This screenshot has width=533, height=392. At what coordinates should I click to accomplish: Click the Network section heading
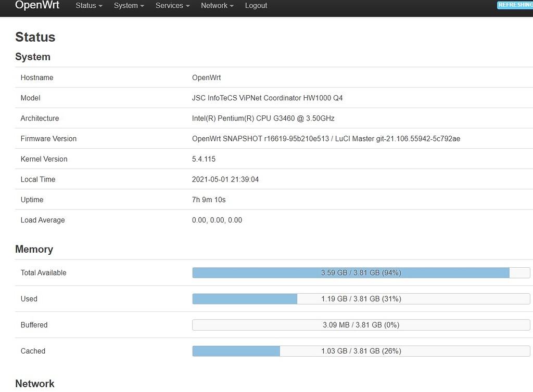point(35,384)
